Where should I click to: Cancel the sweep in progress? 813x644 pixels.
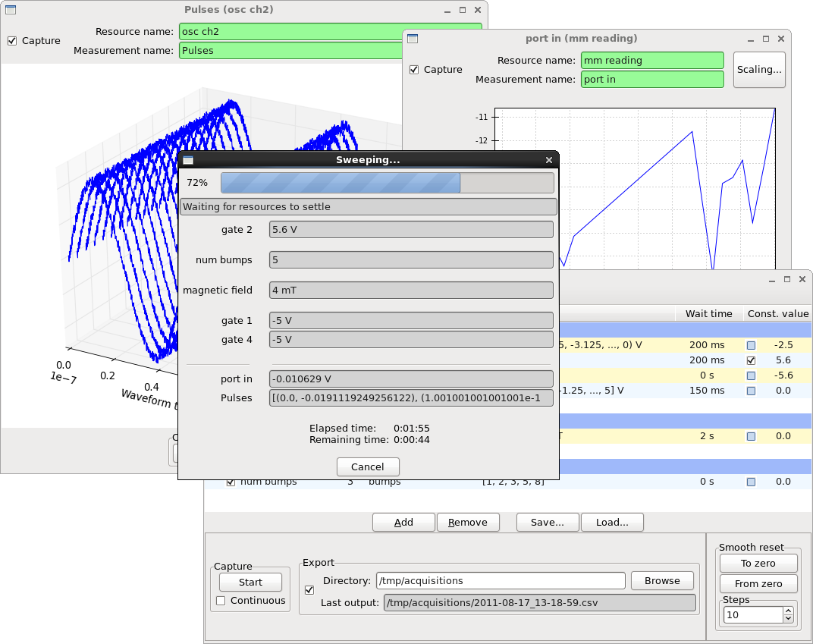pos(368,467)
